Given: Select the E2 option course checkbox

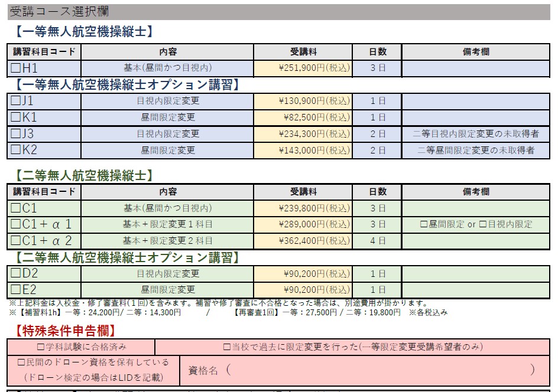Looking at the screenshot, I should (x=16, y=290).
